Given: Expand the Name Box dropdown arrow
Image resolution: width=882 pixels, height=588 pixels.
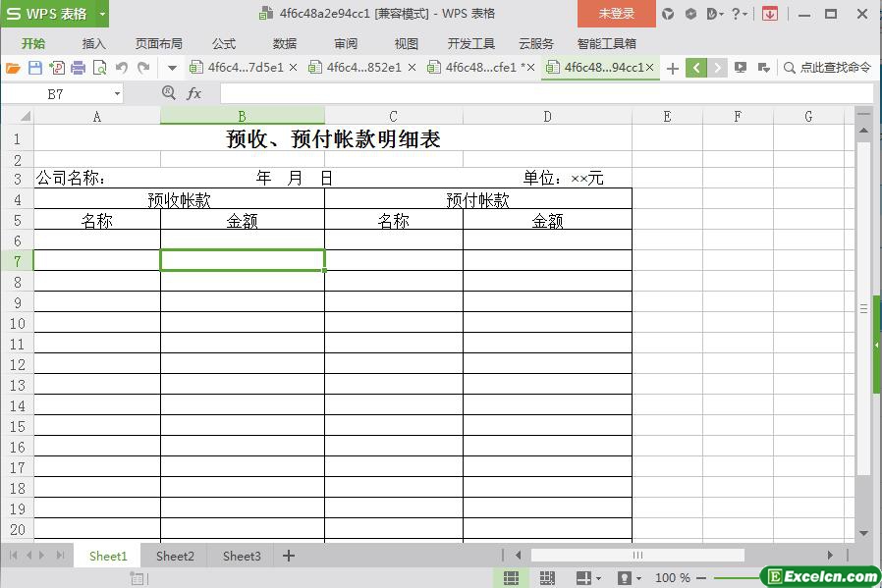Looking at the screenshot, I should point(118,93).
